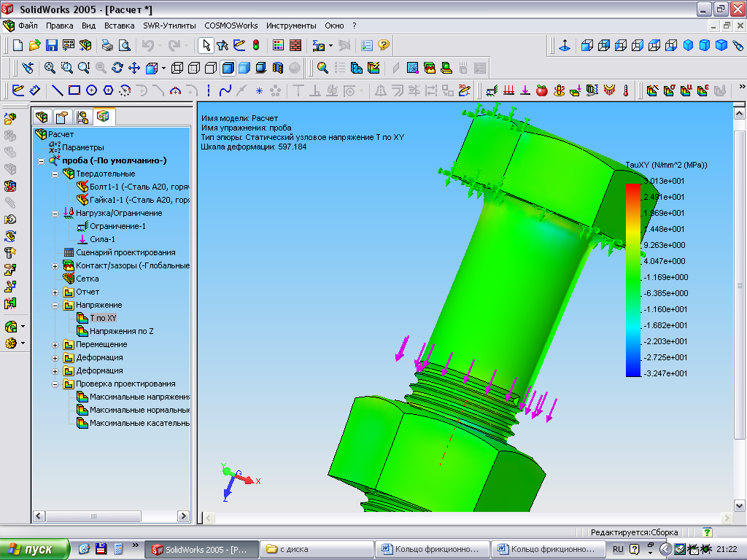Toggle Hidden Lines Removed display style
Viewport: 747px width, 560px height.
point(211,68)
